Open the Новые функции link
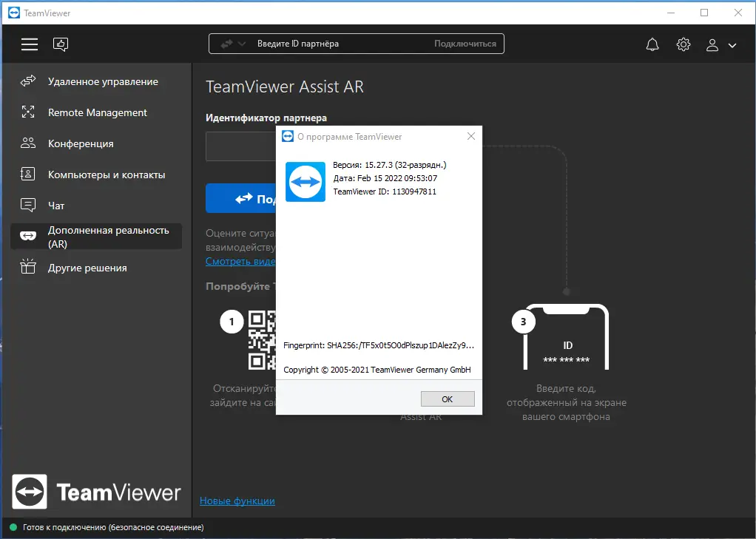Image resolution: width=756 pixels, height=539 pixels. tap(236, 501)
